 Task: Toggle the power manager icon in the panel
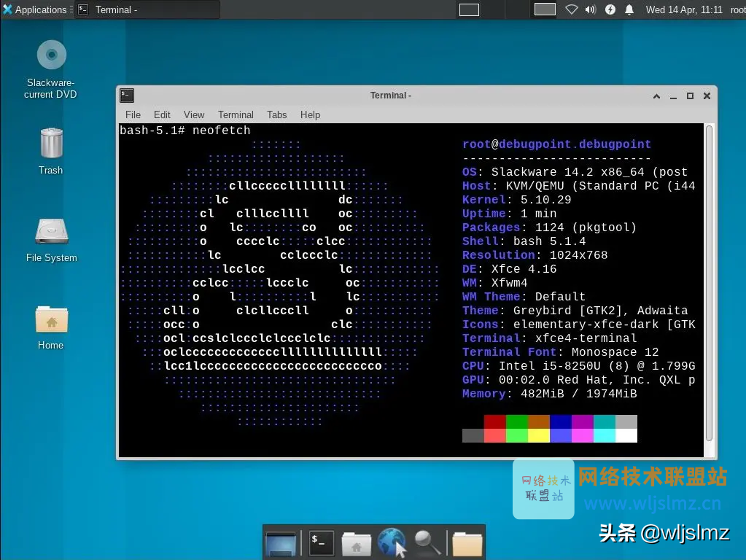(x=610, y=9)
